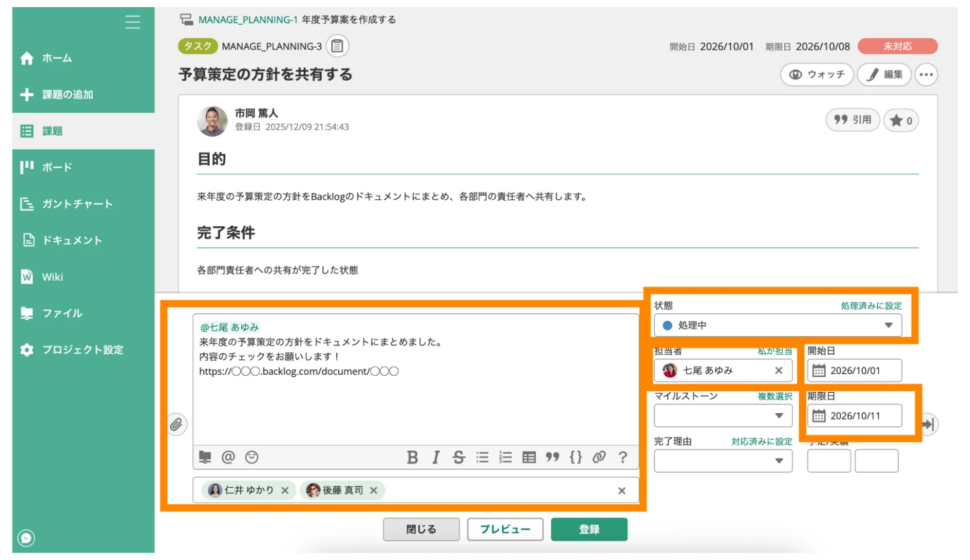Click プレビュー button
970x560 pixels.
[x=505, y=529]
